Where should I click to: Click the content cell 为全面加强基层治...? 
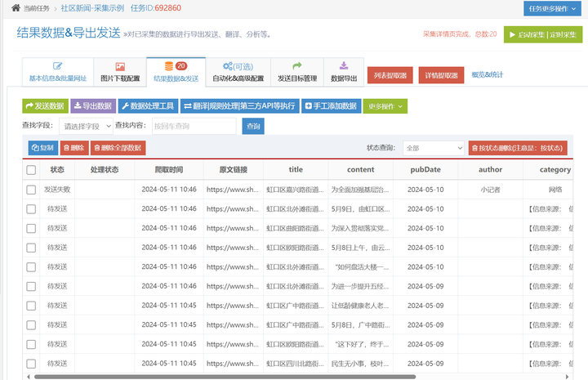point(360,190)
